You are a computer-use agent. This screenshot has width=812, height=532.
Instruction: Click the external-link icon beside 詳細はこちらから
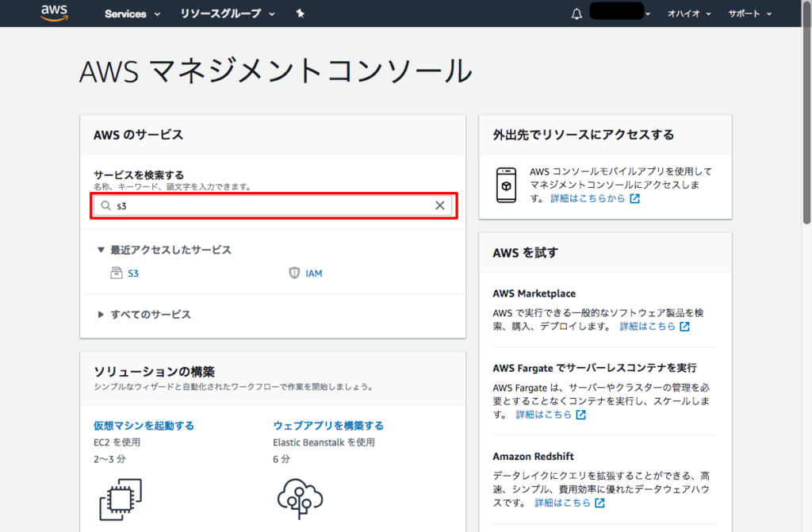tap(635, 198)
